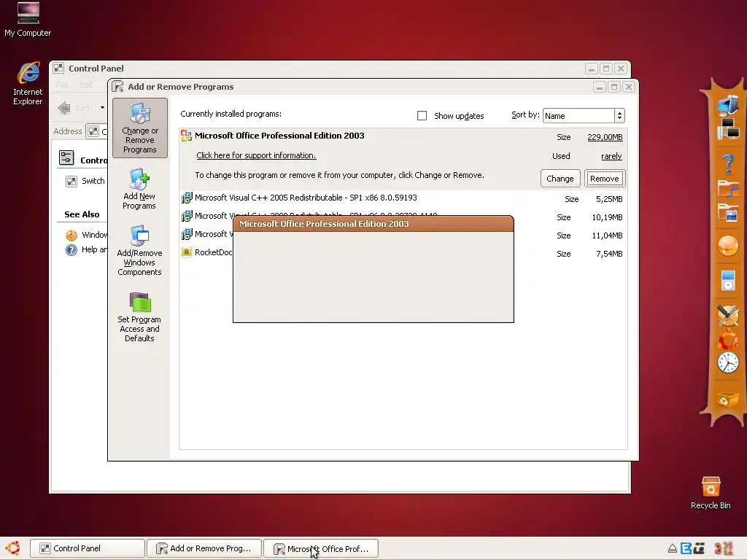Click the Control Panel address field
The width and height of the screenshot is (747, 560).
[x=97, y=131]
